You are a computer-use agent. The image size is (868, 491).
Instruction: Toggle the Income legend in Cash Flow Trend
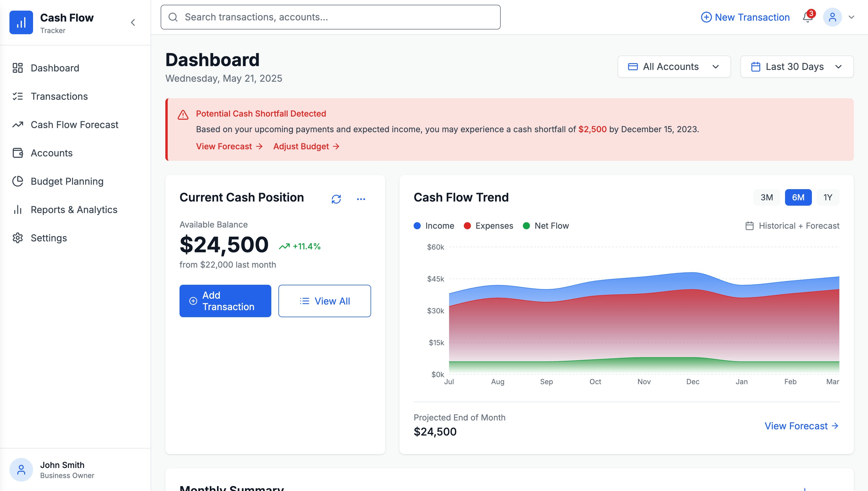pyautogui.click(x=434, y=225)
